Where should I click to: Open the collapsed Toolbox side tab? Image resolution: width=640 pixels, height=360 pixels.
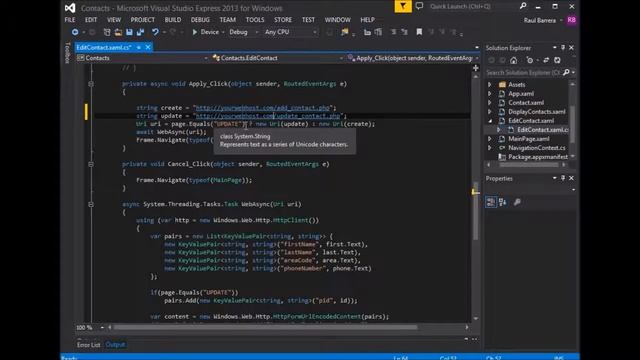pyautogui.click(x=67, y=53)
